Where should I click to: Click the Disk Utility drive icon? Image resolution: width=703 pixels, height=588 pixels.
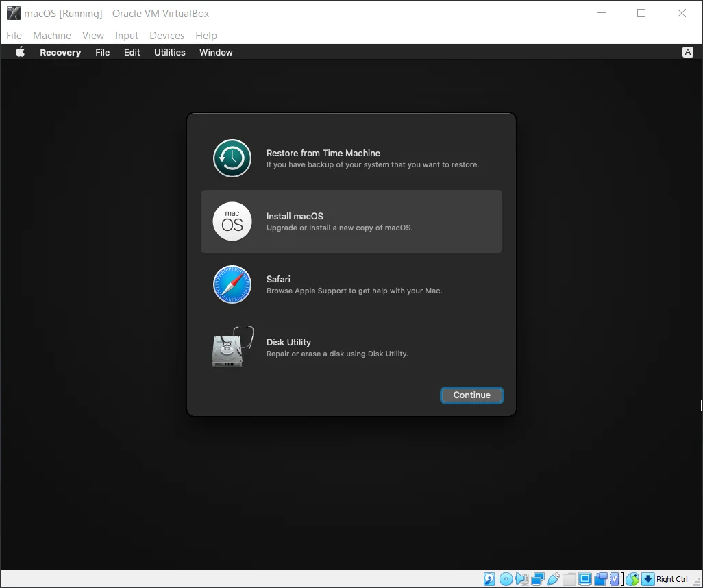(232, 347)
